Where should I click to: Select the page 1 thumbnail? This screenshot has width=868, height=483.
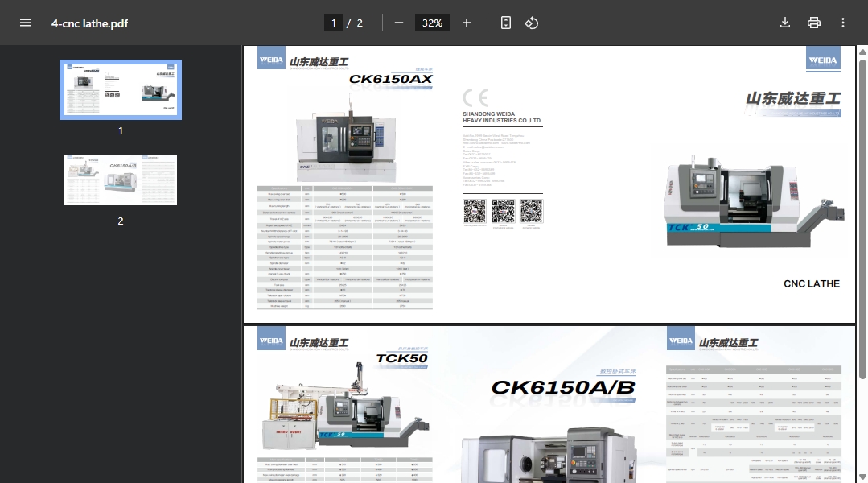121,89
